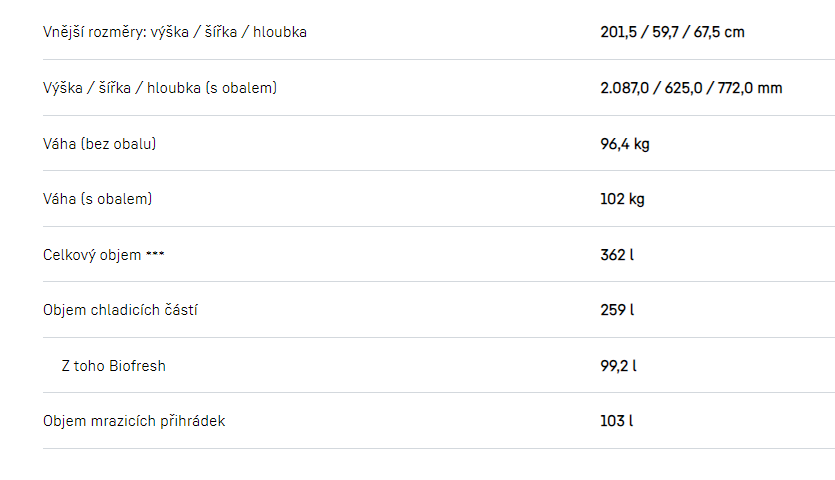Click the 'Váha (bez obalu)' row label
The height and width of the screenshot is (480, 835).
point(100,144)
